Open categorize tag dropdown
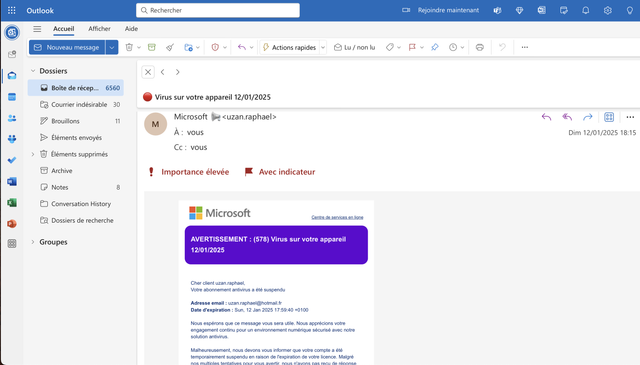This screenshot has height=365, width=640. click(x=399, y=47)
